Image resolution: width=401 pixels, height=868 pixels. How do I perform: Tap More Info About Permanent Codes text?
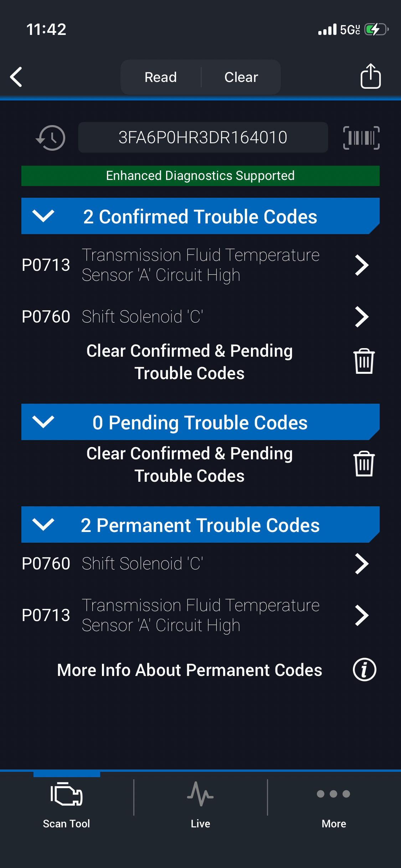190,670
